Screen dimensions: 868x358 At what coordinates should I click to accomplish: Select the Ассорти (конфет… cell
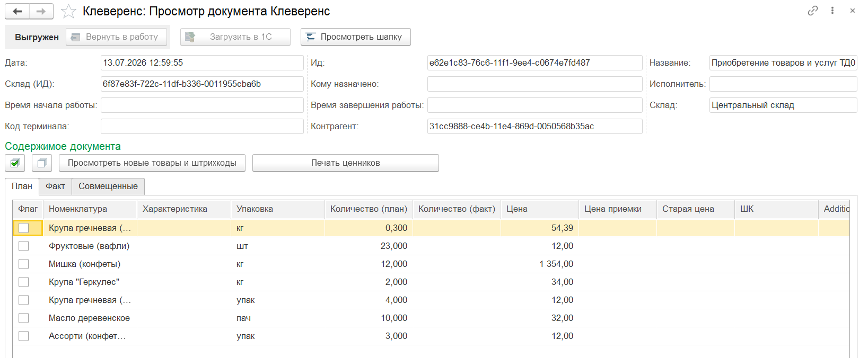pos(90,336)
